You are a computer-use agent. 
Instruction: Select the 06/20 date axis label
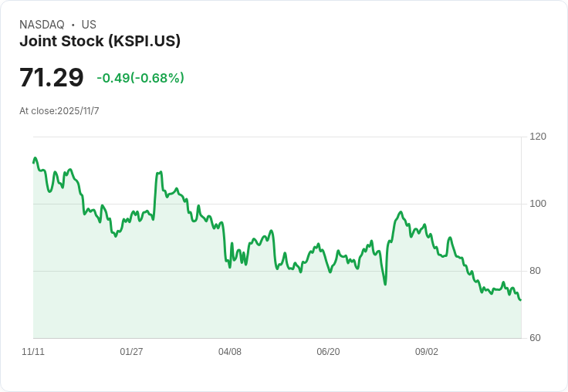coord(328,352)
